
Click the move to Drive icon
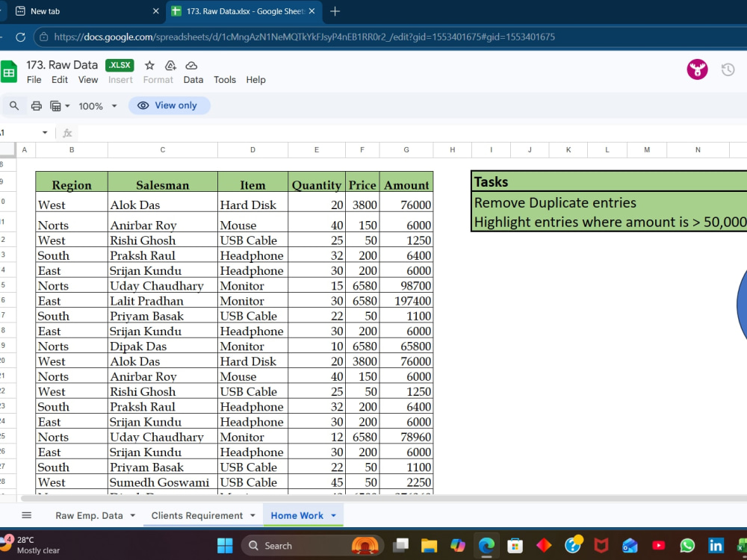170,65
